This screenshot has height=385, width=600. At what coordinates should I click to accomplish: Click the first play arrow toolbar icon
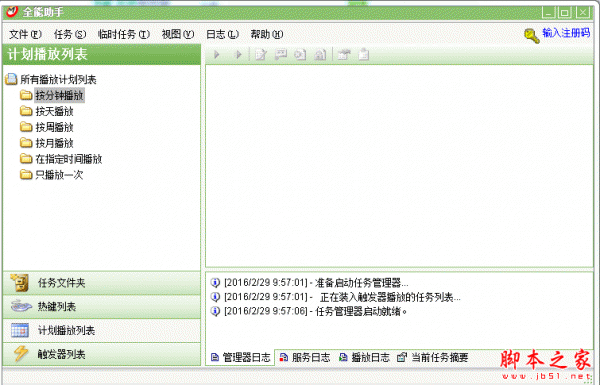[x=217, y=55]
